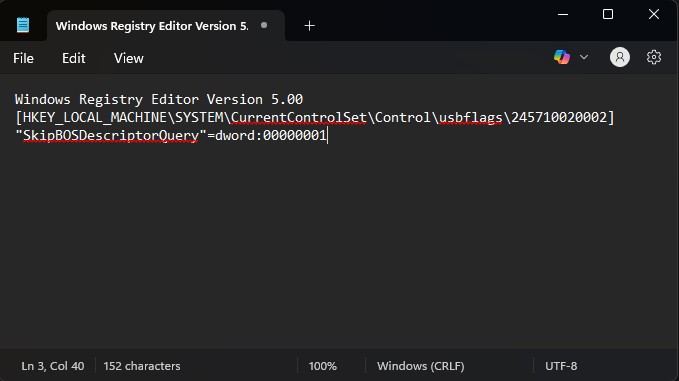
Task: Click the word SkipBOSDescriptorQuery
Action: click(x=111, y=136)
